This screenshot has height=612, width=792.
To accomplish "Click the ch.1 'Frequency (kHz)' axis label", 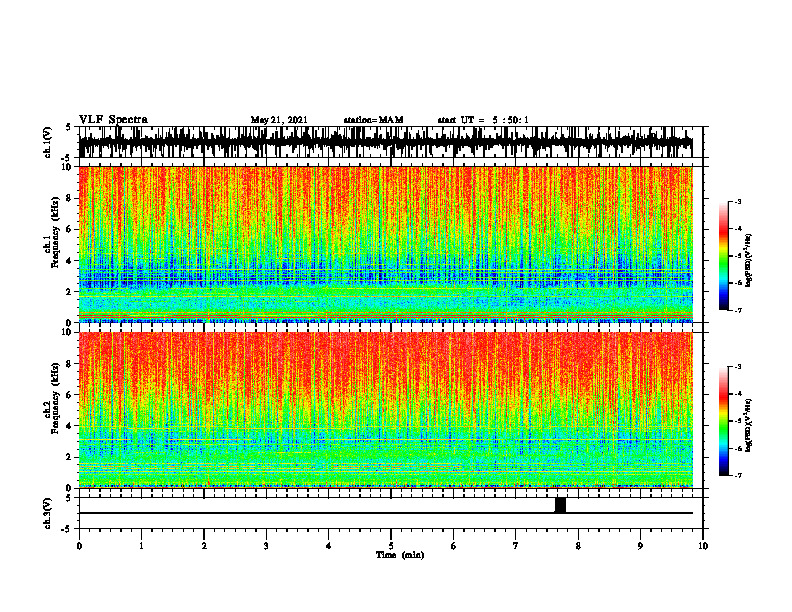I will pos(55,233).
